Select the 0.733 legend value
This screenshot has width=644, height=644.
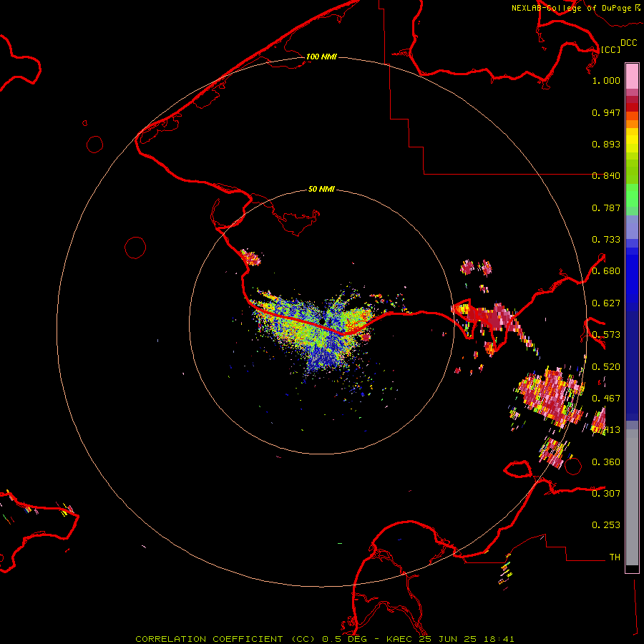pos(606,240)
